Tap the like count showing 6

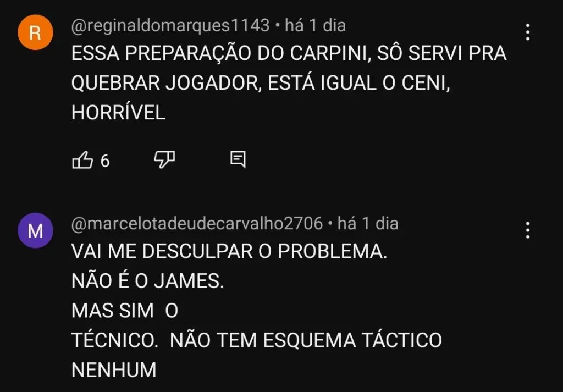105,161
